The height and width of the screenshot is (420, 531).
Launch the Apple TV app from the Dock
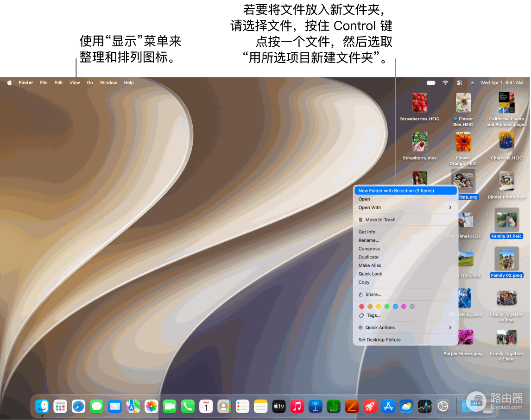tap(279, 406)
